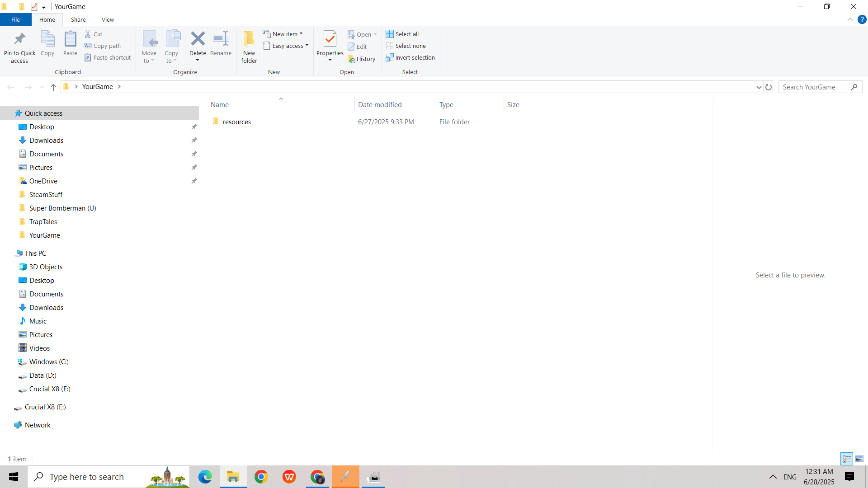Show hidden system tray icons
Image resolution: width=868 pixels, height=488 pixels.
(773, 477)
